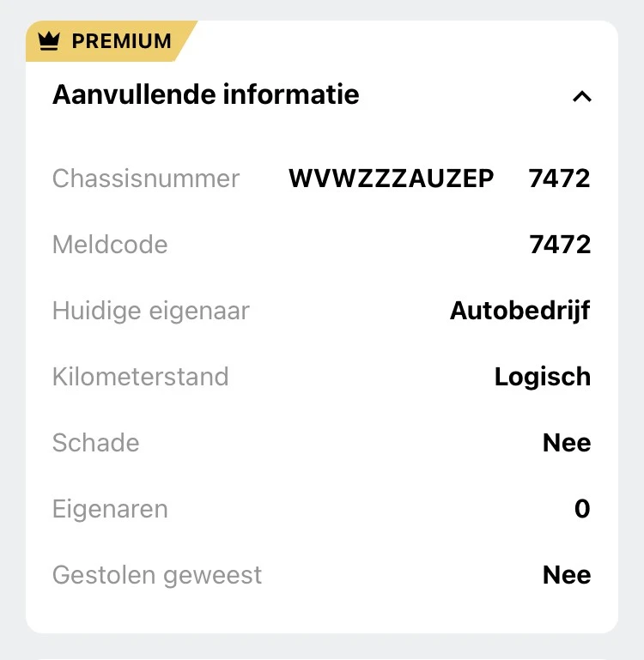The image size is (644, 660).
Task: Click the Meldcode label
Action: coord(110,245)
